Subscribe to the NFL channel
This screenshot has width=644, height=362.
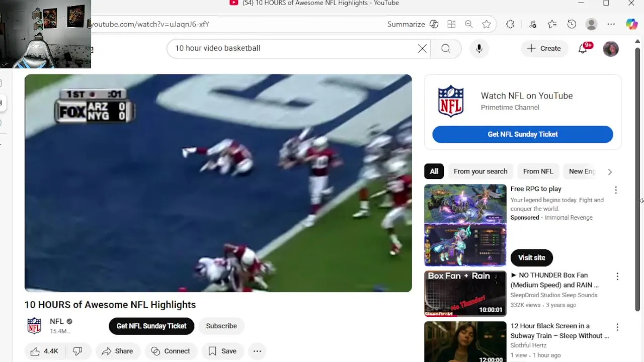pos(221,326)
